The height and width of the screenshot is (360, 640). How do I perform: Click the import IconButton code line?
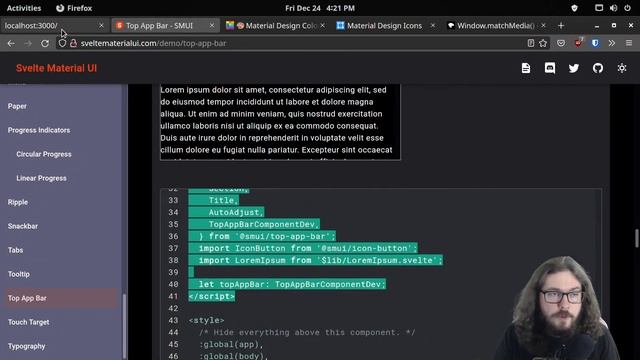tap(308, 248)
